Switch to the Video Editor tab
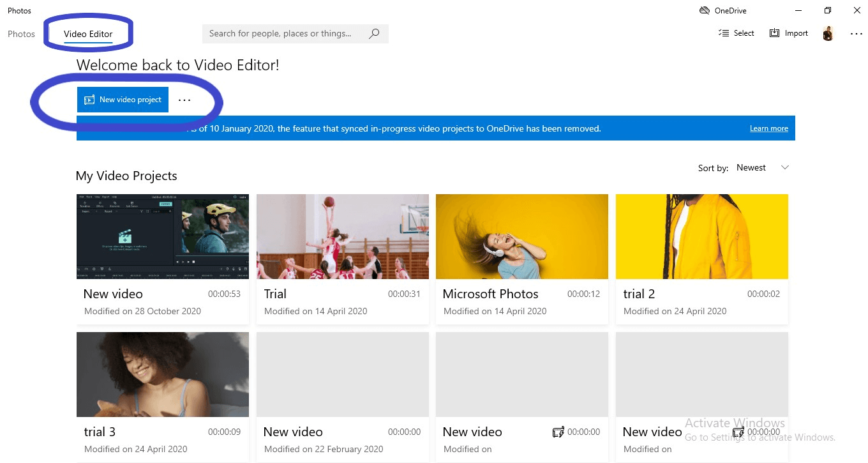This screenshot has height=463, width=868. pyautogui.click(x=88, y=34)
